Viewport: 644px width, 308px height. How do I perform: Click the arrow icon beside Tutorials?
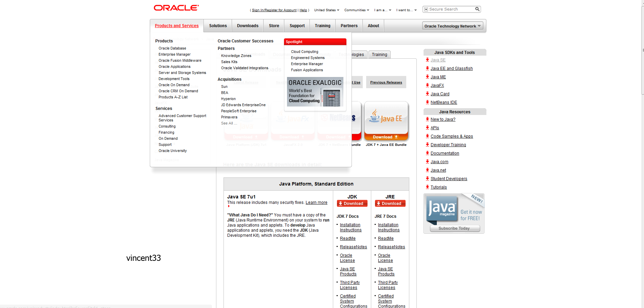pyautogui.click(x=427, y=187)
